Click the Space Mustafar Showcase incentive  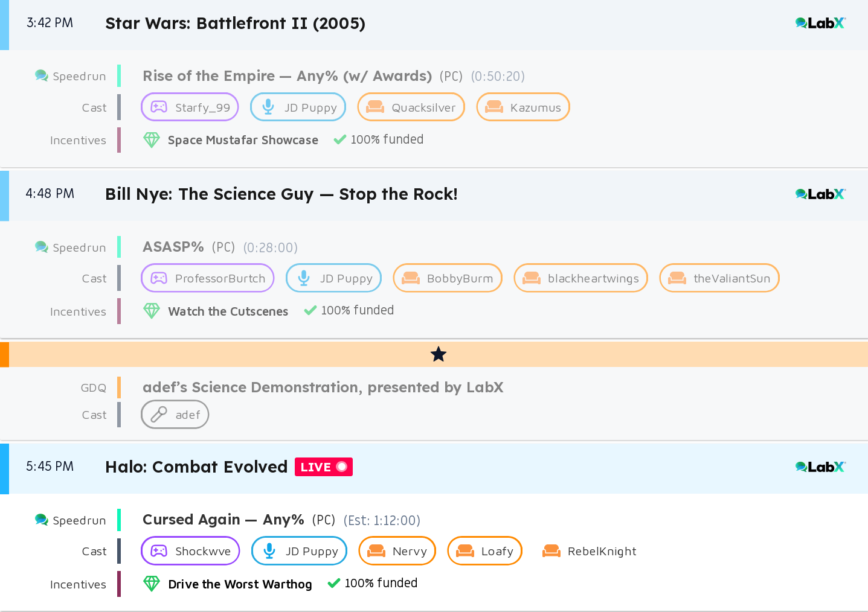click(243, 140)
